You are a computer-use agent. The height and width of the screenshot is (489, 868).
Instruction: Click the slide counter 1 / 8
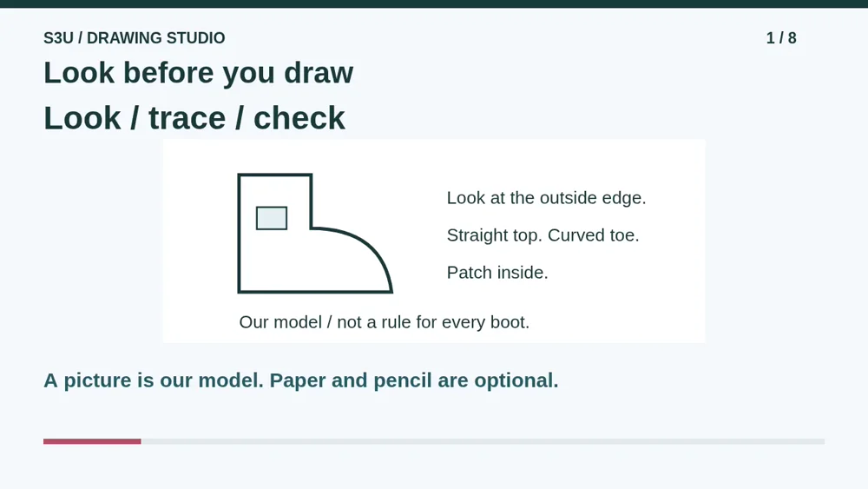[x=781, y=38]
